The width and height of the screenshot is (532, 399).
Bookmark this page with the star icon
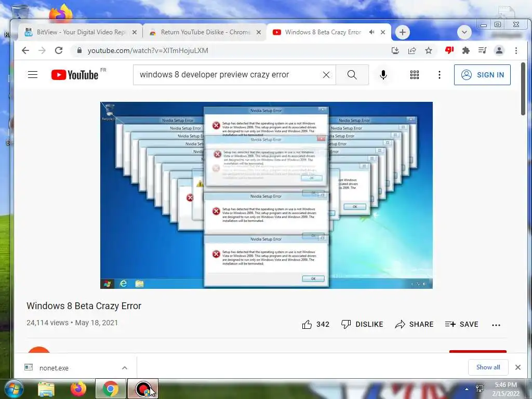click(x=429, y=50)
